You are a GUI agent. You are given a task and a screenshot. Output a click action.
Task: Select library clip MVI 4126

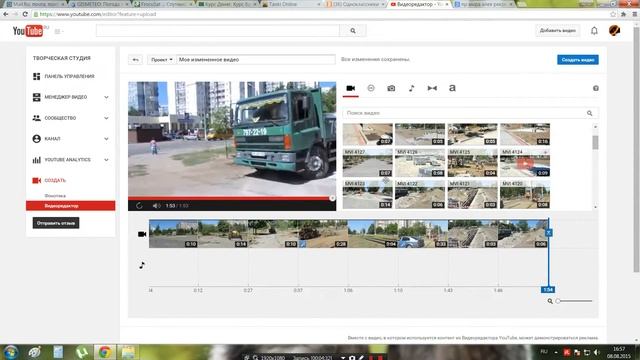[420, 163]
